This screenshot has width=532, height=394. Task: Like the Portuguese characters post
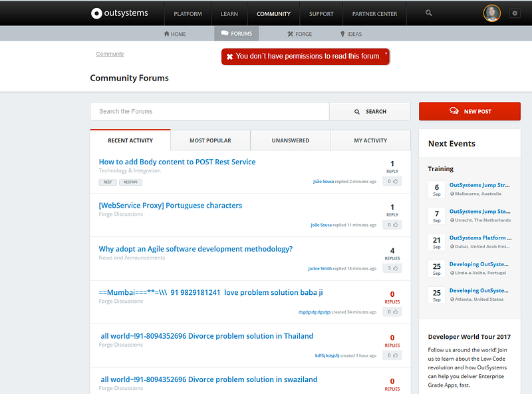[392, 225]
